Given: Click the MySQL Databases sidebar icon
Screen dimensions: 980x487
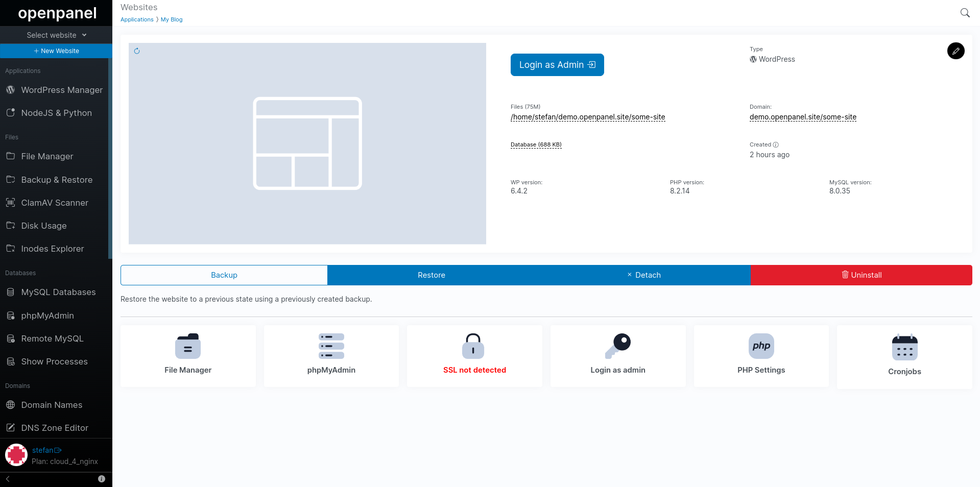Looking at the screenshot, I should [x=11, y=292].
